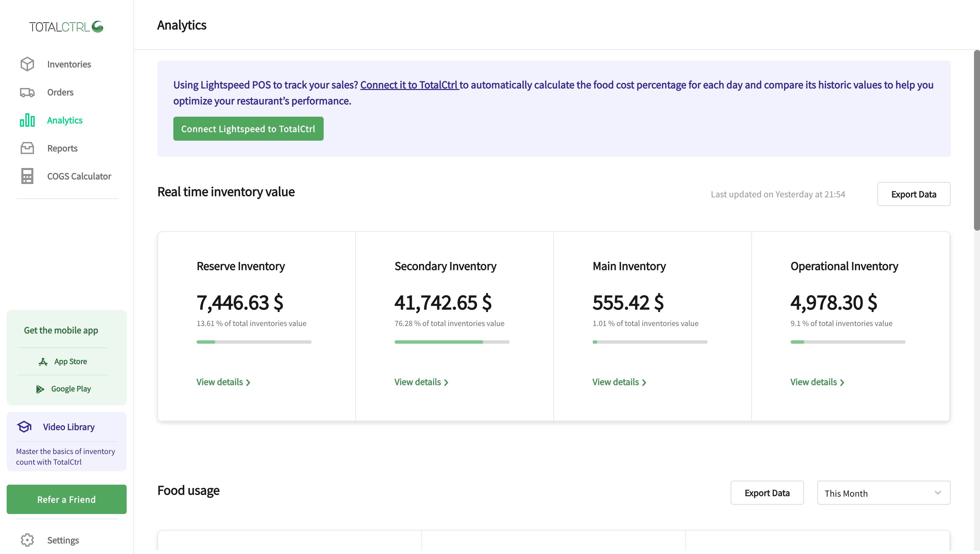The width and height of the screenshot is (980, 554).
Task: Expand Operational Inventory View details chevron
Action: pos(842,382)
